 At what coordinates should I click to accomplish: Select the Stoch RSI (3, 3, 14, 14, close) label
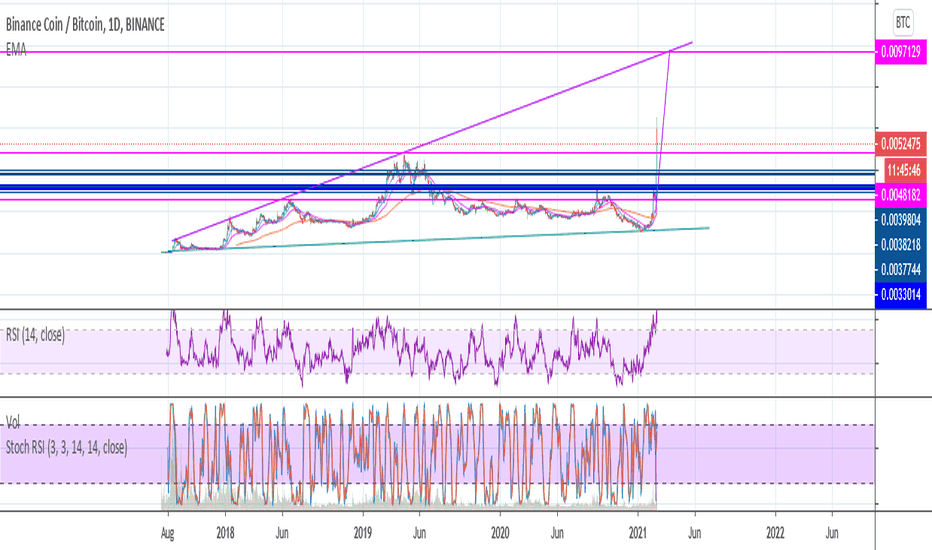(x=67, y=447)
